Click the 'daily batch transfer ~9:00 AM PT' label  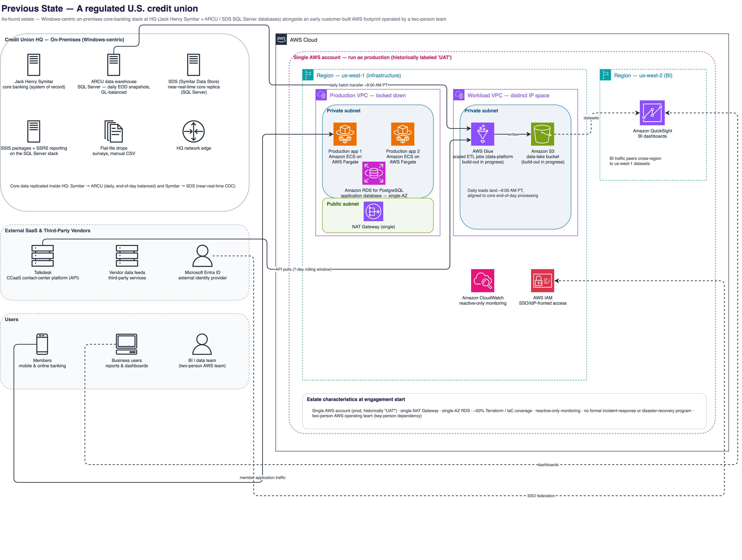tap(358, 85)
